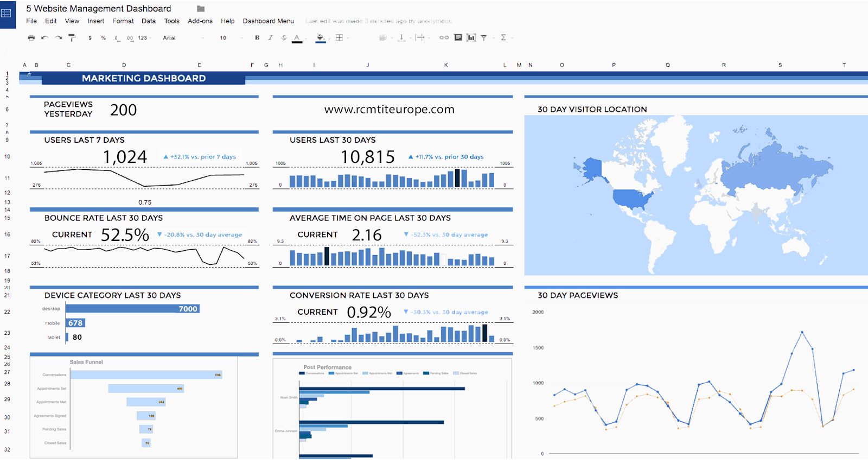Click the www.rcmtiteurope.com link cell
The image size is (868, 470).
[x=390, y=110]
